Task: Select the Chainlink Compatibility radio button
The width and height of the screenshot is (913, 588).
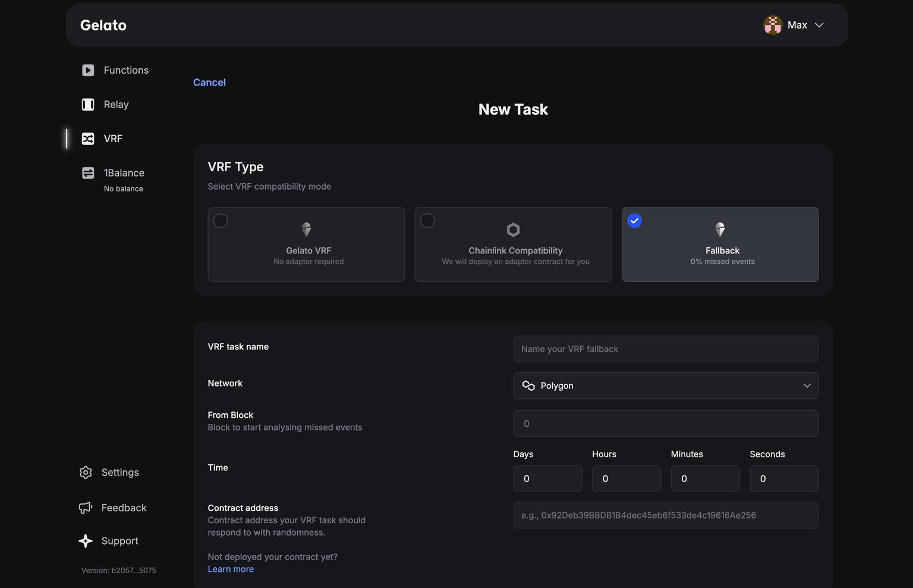Action: pos(427,221)
